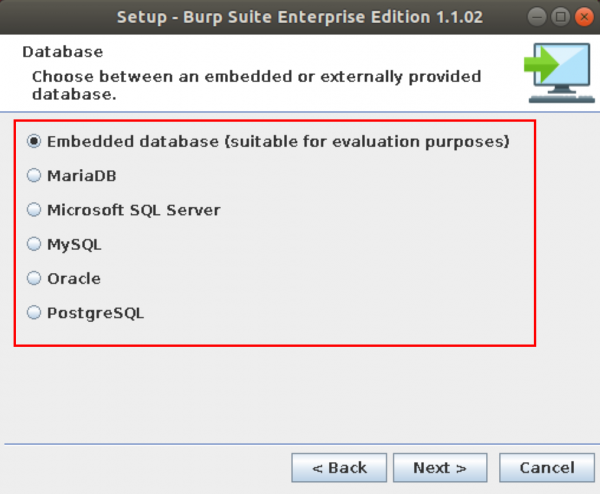
Task: Click the installer computer icon in header
Action: pos(554,74)
